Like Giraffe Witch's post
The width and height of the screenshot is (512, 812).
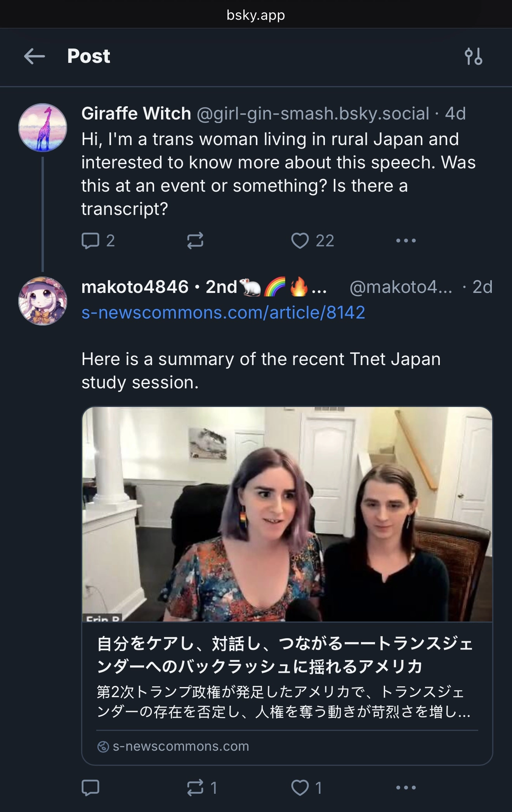pos(300,241)
